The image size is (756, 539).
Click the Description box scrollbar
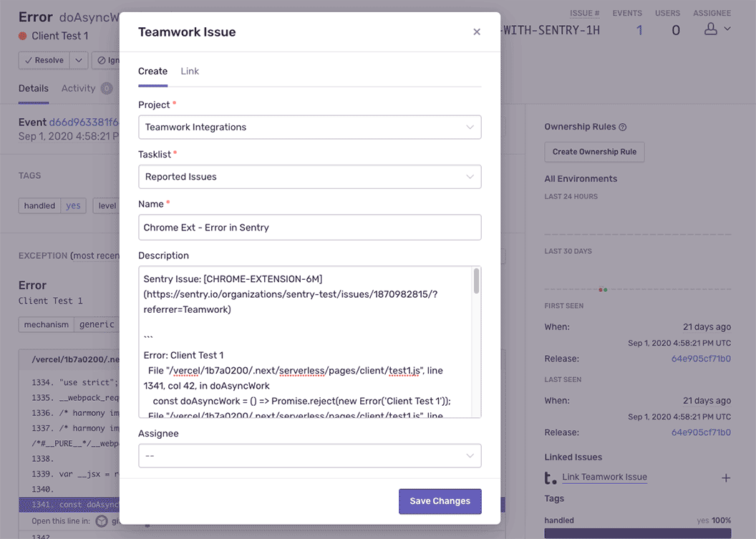476,281
